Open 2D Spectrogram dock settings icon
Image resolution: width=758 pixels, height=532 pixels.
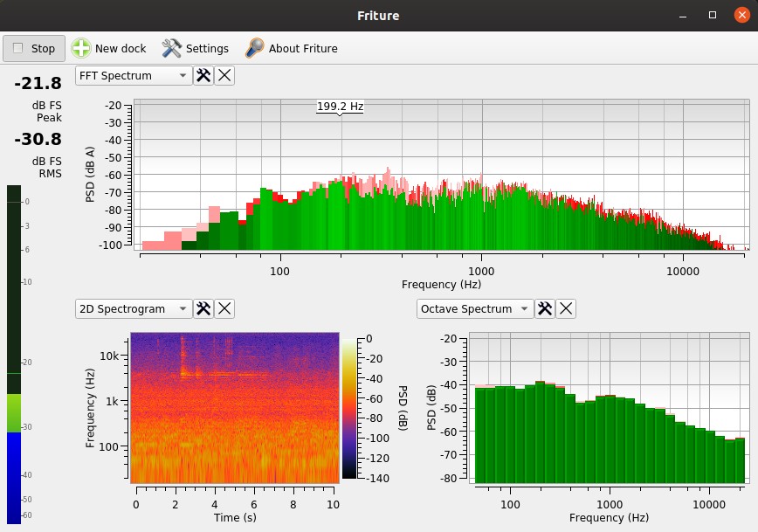pos(203,308)
